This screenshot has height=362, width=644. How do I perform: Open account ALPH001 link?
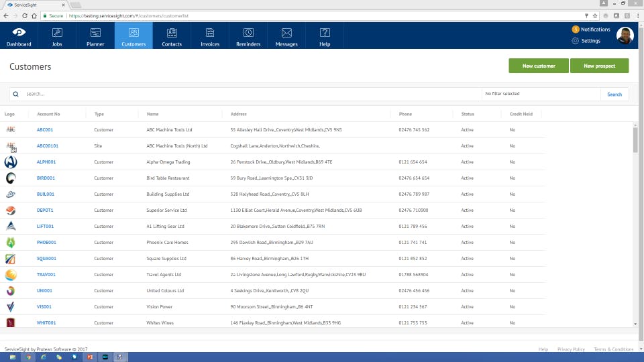tap(46, 162)
